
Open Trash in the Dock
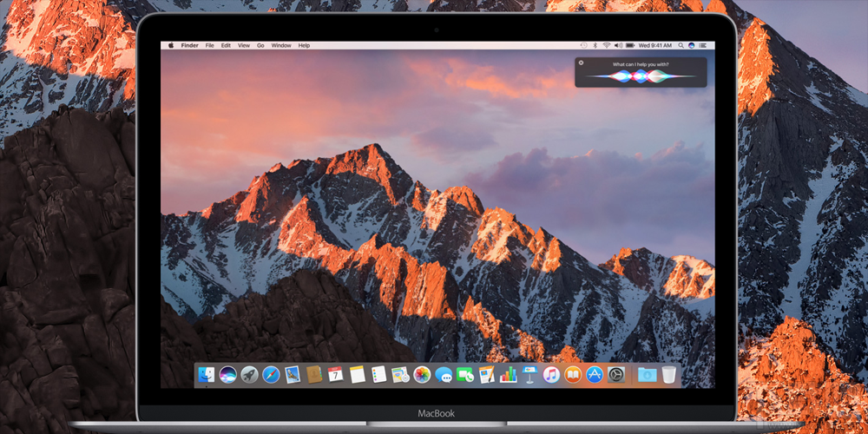click(x=669, y=375)
